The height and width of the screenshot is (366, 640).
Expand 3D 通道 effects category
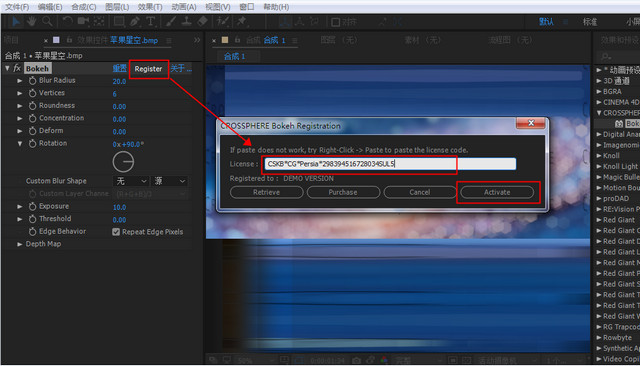(598, 81)
